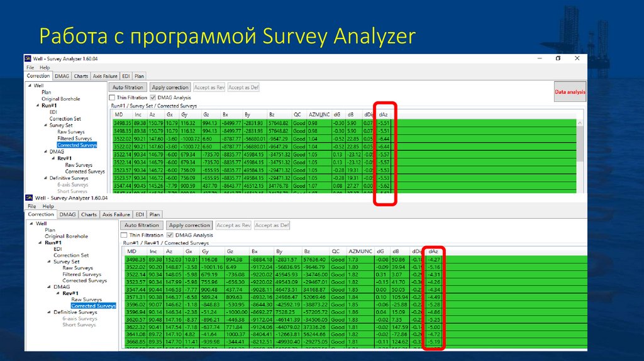The width and height of the screenshot is (644, 361).
Task: Click QC column header in upper window table
Action: [x=297, y=114]
